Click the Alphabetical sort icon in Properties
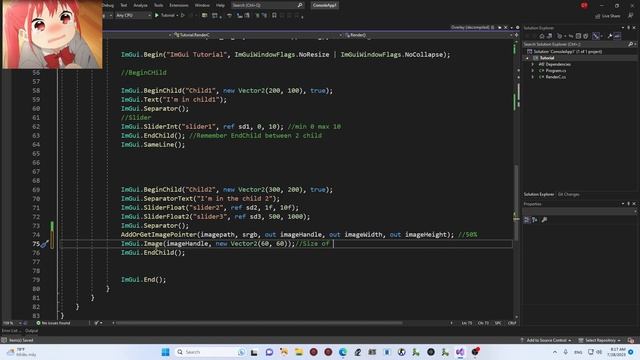 coord(535,220)
